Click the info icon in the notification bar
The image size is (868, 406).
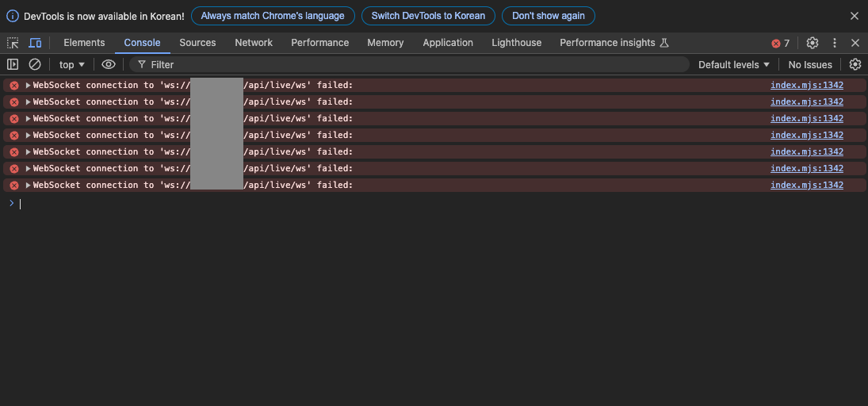coord(12,16)
